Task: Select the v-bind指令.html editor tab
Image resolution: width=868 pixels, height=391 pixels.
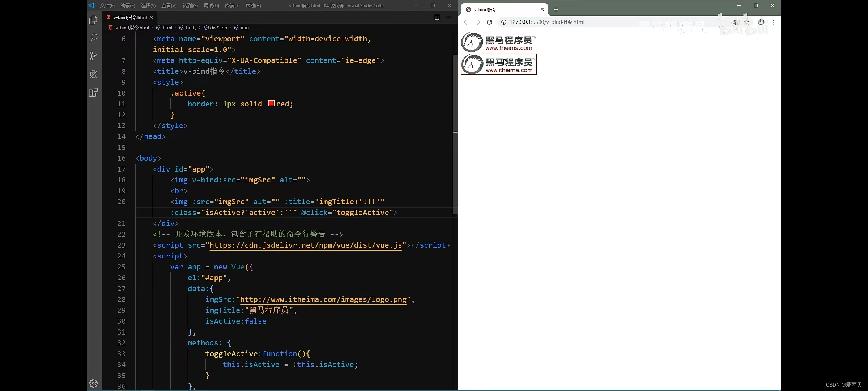Action: [x=129, y=17]
